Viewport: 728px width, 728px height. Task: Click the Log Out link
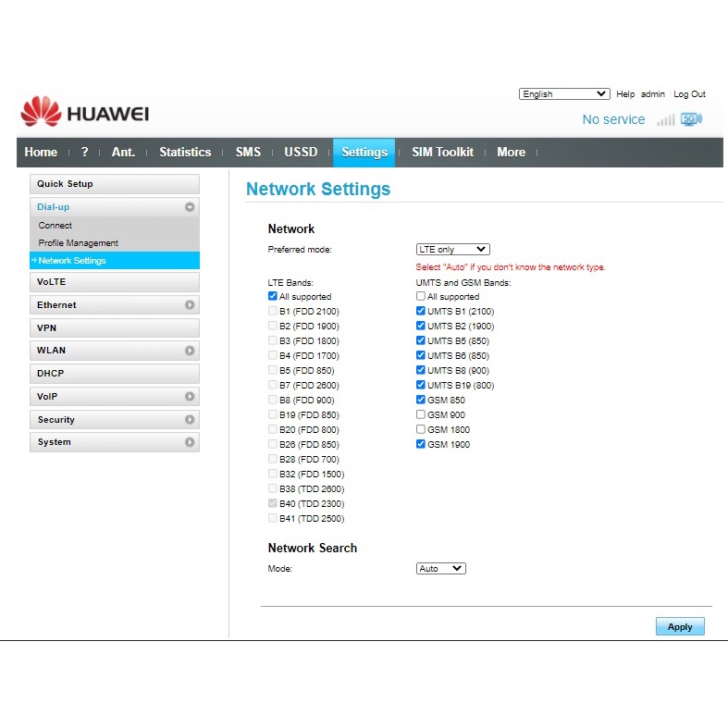point(689,94)
